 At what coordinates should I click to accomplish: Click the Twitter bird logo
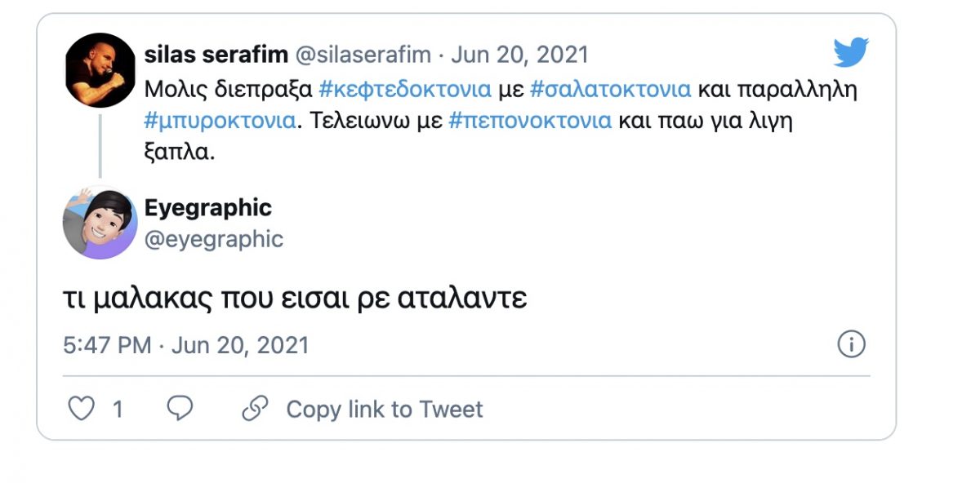point(851,53)
